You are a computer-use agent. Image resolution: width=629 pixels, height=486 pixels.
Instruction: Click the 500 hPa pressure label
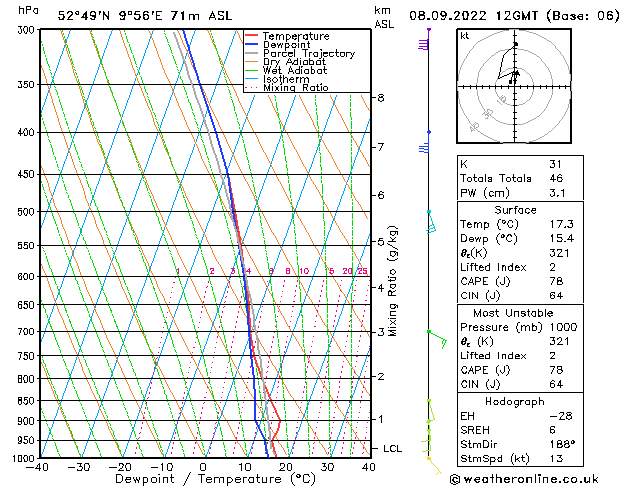pyautogui.click(x=28, y=212)
